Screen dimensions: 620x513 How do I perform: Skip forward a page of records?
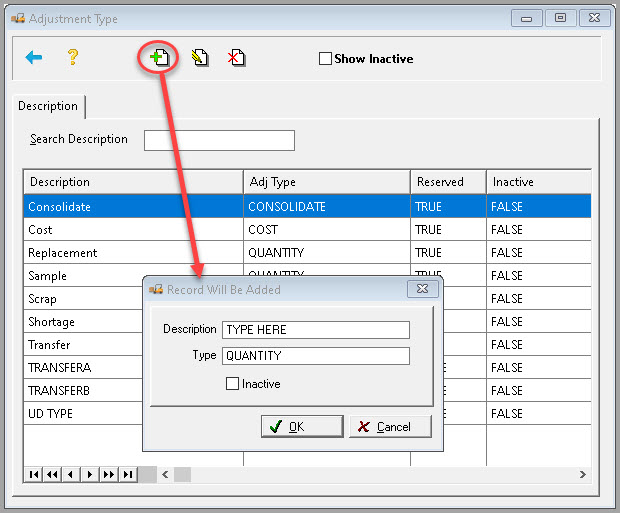109,474
